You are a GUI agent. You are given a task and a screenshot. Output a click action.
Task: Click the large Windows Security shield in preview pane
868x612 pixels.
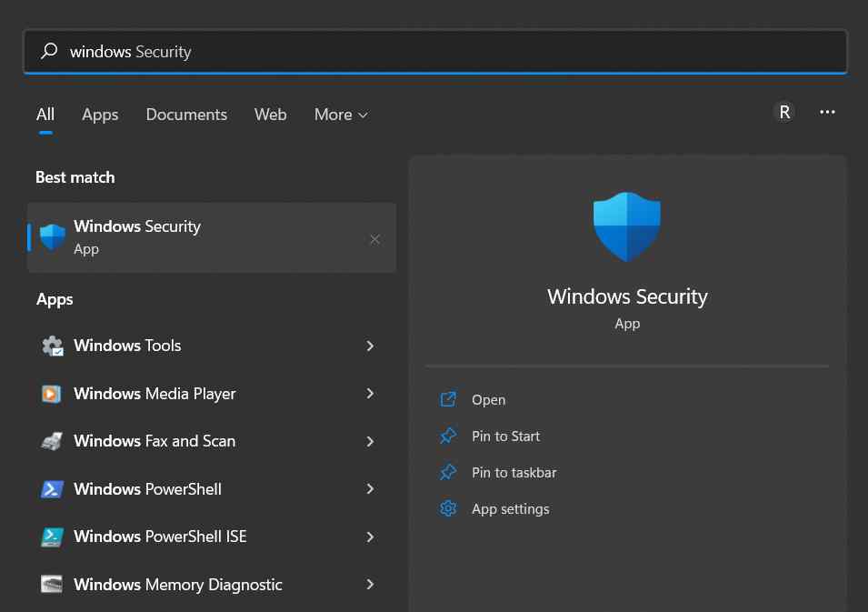(x=626, y=226)
